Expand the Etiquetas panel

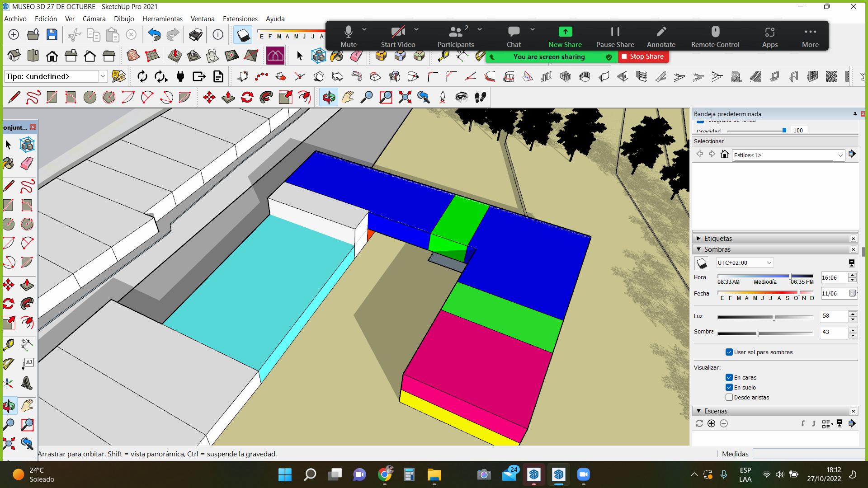(x=698, y=238)
